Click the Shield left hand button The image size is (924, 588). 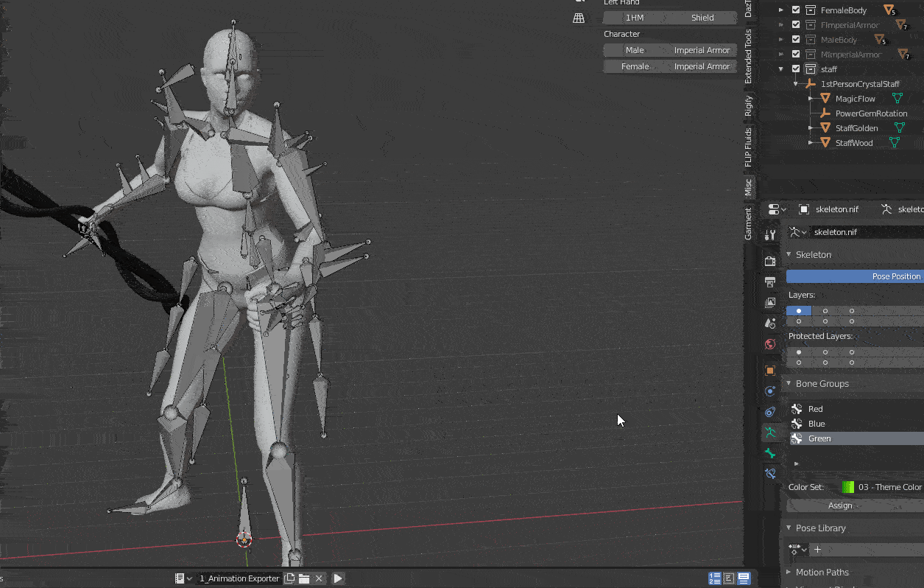(x=702, y=18)
